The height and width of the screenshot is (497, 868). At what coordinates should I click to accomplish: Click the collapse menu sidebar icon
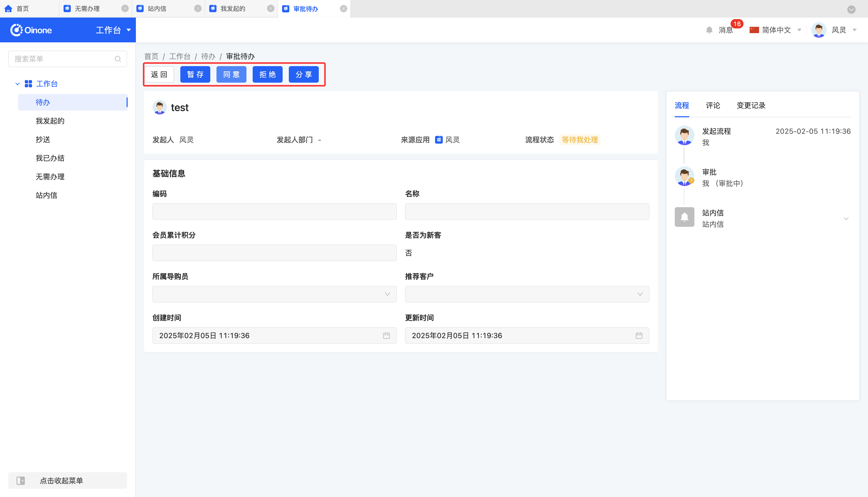click(20, 481)
